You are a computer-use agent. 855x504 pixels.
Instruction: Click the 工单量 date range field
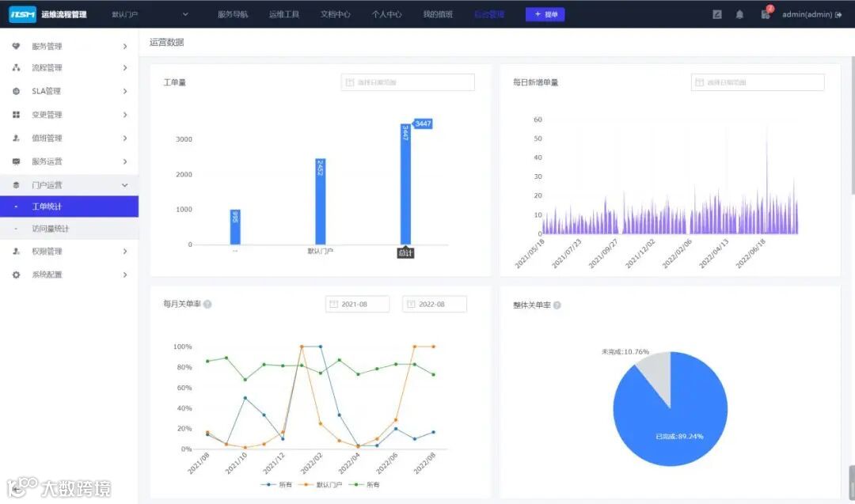coord(408,82)
